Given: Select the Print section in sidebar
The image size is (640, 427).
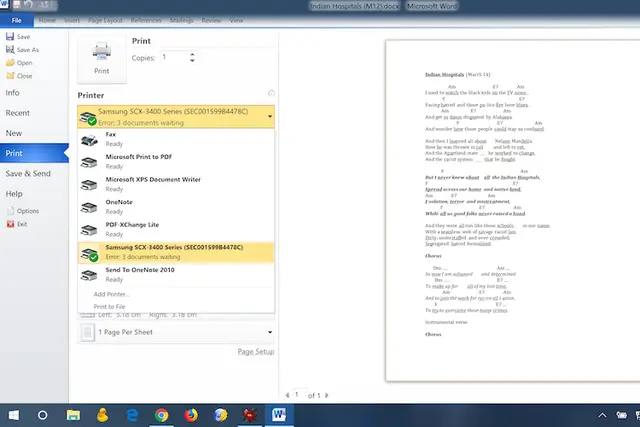Looking at the screenshot, I should point(34,153).
